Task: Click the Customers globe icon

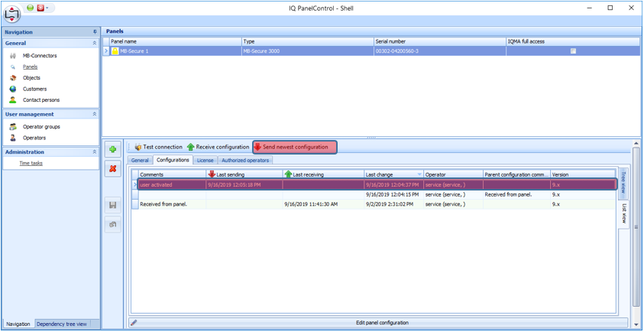Action: click(13, 89)
